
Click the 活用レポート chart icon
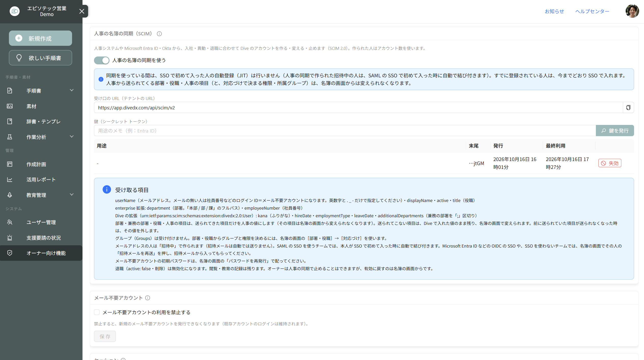click(x=10, y=179)
